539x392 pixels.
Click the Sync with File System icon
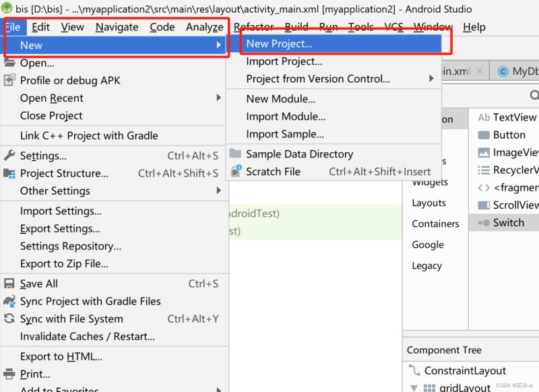[9, 319]
